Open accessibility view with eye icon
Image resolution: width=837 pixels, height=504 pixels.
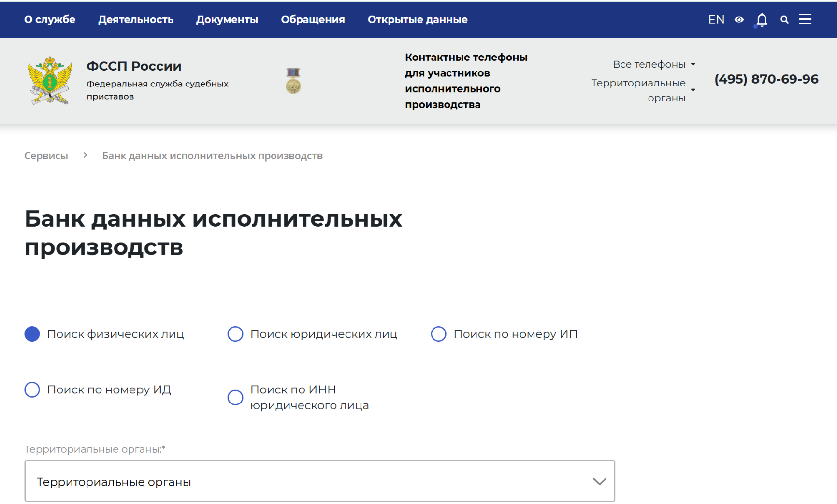coord(739,20)
